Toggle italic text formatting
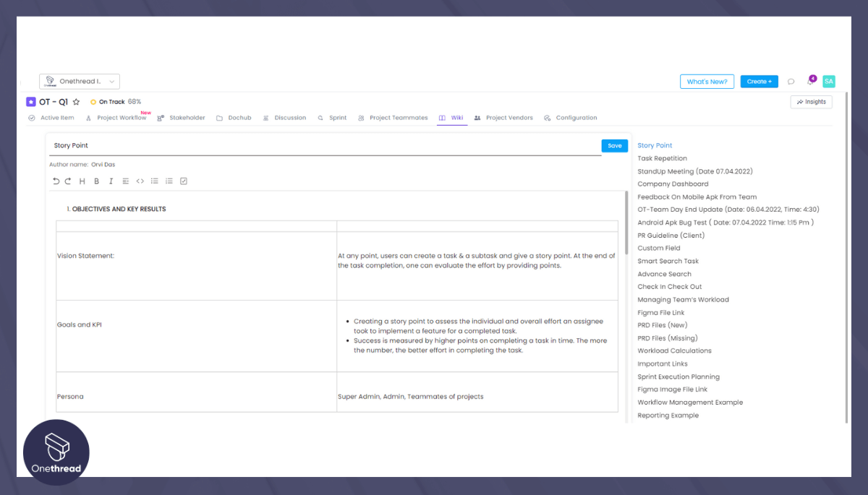Viewport: 868px width, 495px height. coord(111,181)
